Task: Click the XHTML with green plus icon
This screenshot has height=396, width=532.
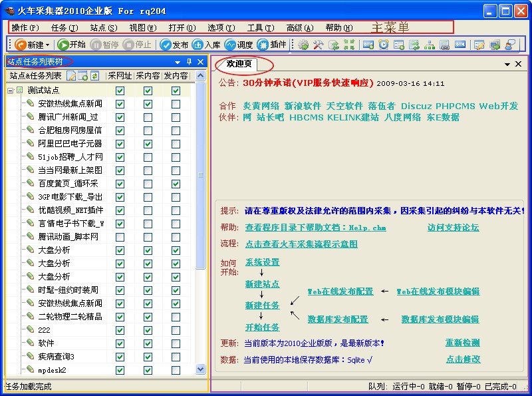Action: [368, 45]
